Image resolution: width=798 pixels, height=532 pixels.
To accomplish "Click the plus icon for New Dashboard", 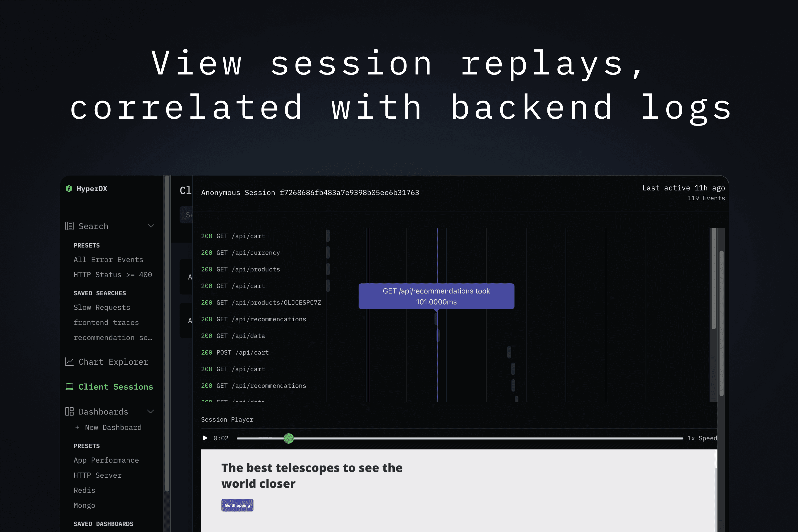I will click(x=77, y=427).
